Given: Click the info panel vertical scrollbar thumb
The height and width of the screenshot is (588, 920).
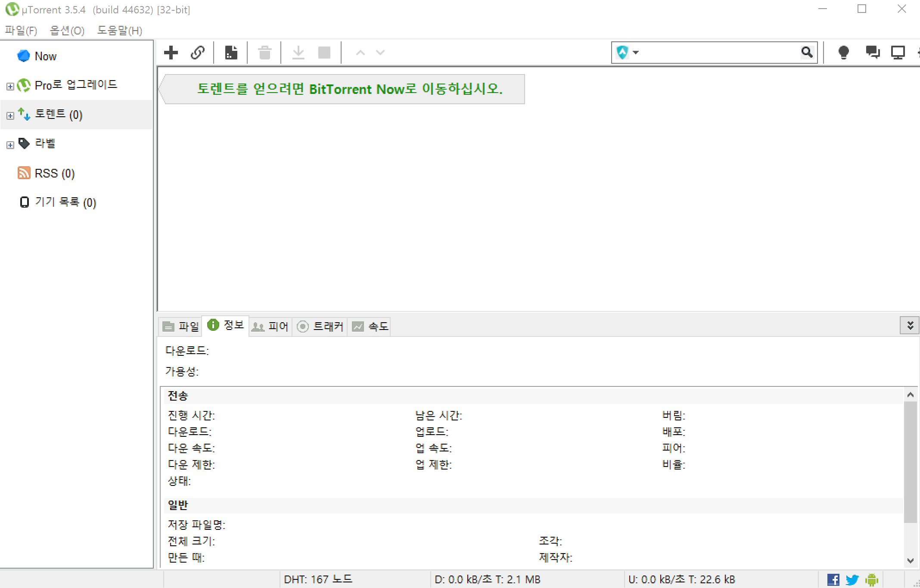Looking at the screenshot, I should (910, 462).
